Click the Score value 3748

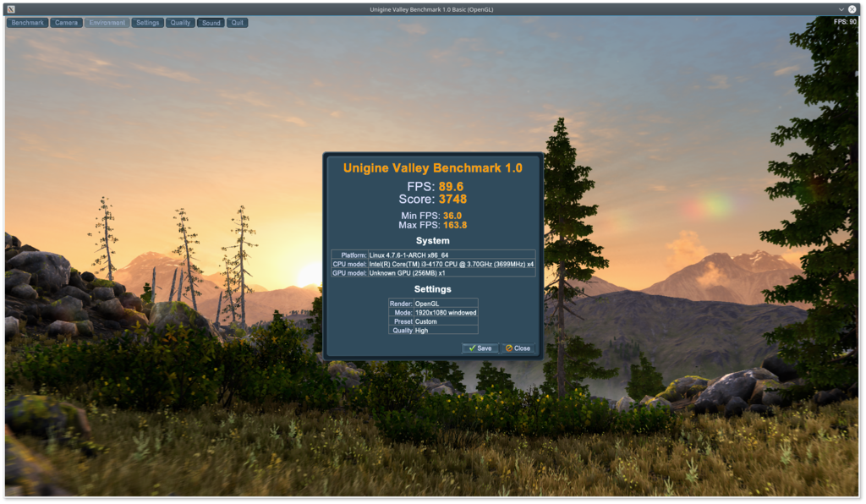tap(453, 200)
